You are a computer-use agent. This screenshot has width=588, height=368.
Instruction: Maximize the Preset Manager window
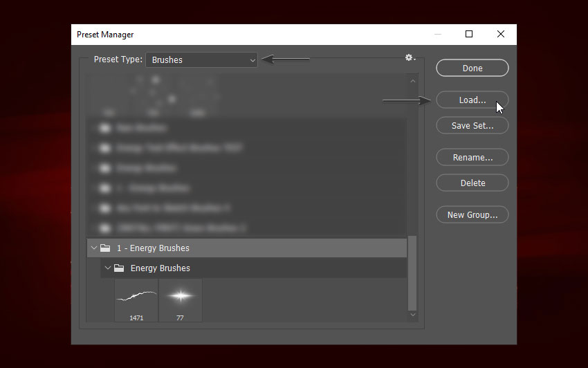pos(469,35)
